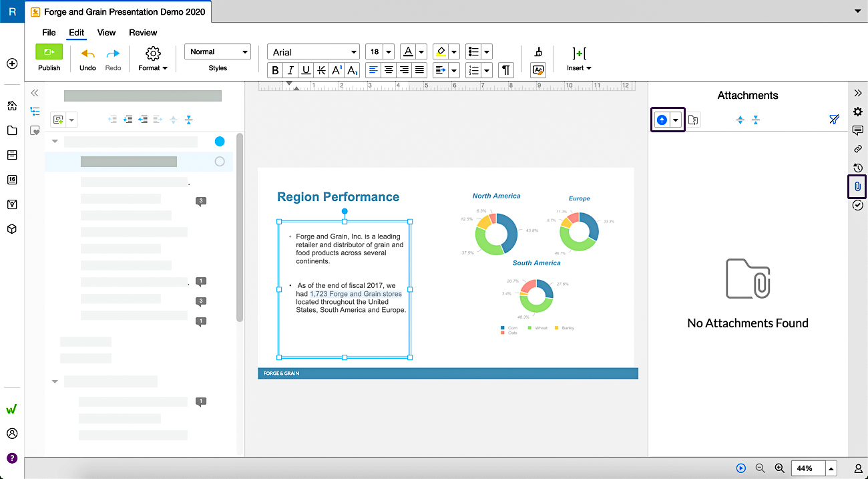Screen dimensions: 868x479
Task: Click the numbered list button
Action: tap(473, 70)
